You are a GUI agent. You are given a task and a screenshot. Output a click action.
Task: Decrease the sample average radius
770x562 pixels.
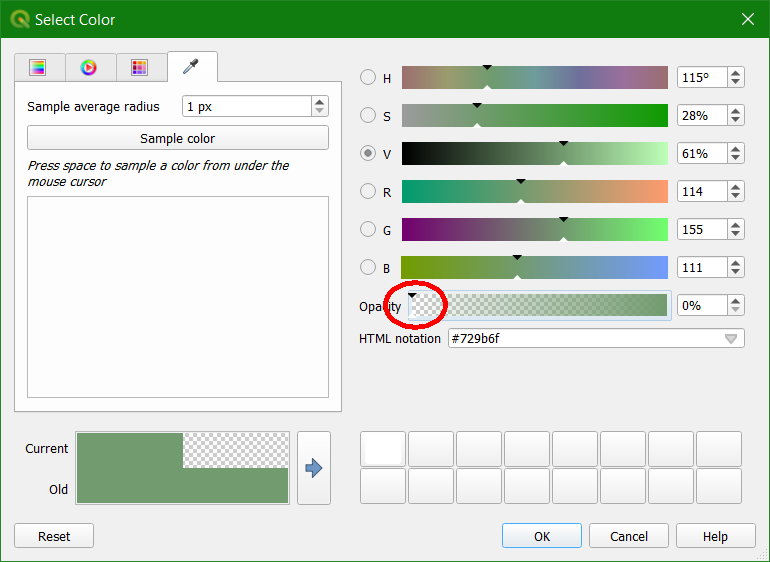[x=319, y=111]
